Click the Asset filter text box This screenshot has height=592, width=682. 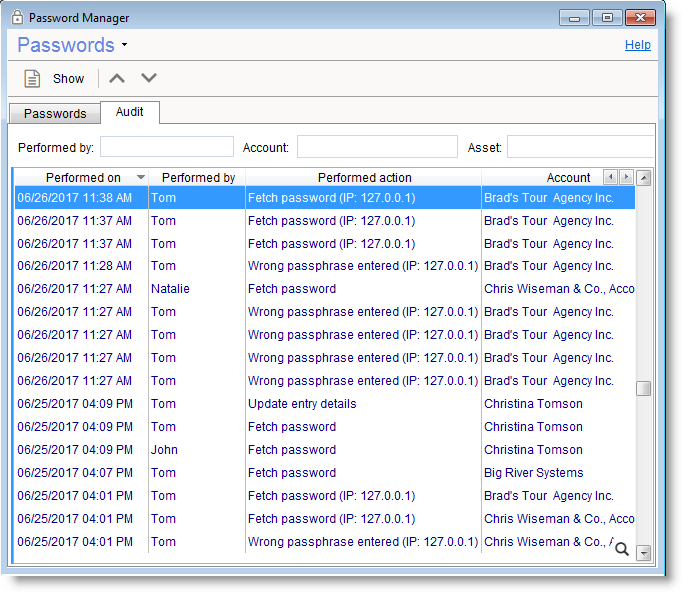[580, 147]
